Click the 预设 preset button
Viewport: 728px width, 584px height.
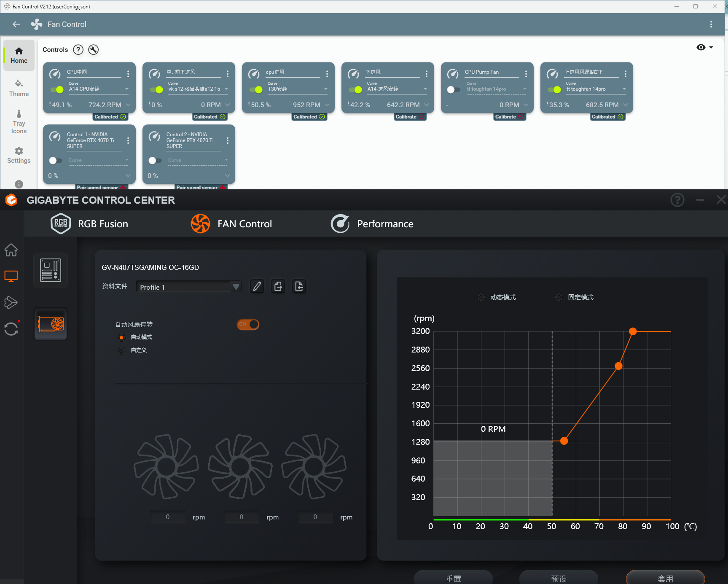(559, 578)
